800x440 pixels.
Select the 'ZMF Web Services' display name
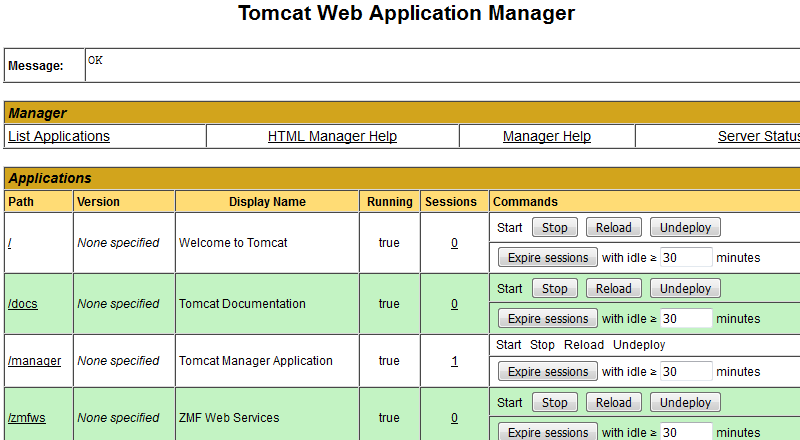pos(229,418)
